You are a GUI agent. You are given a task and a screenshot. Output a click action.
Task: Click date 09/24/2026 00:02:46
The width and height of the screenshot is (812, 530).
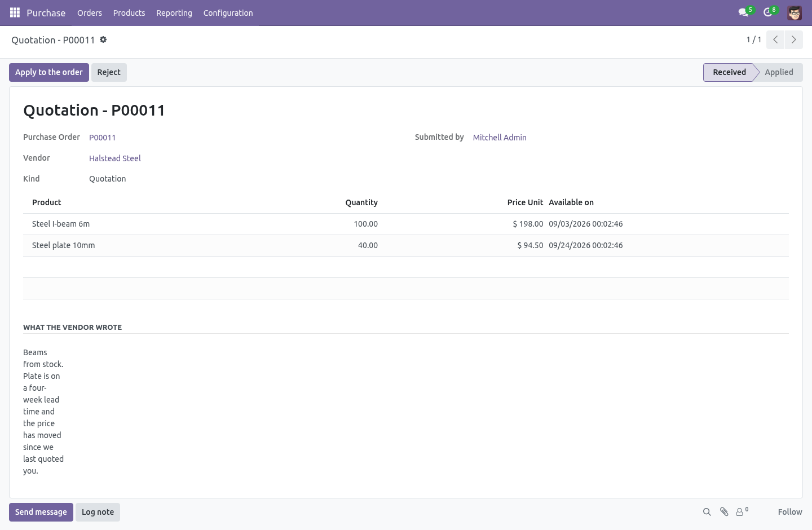point(586,245)
